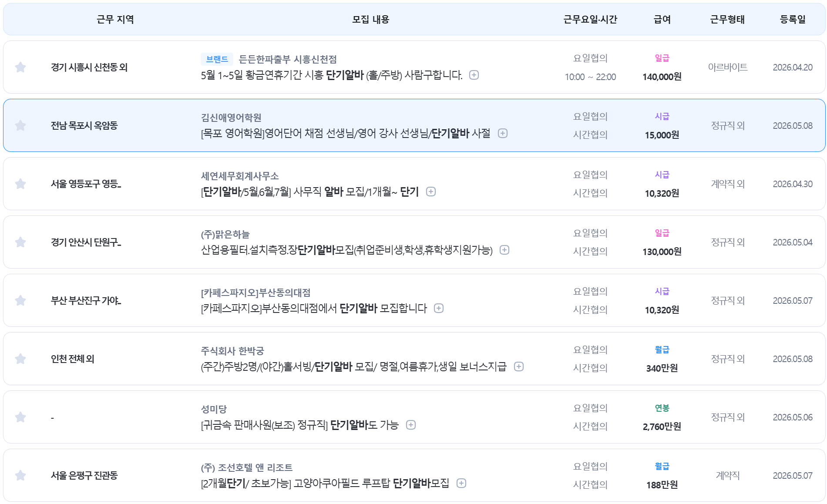Expand details for 든든한파출부 황금연휴 listing
This screenshot has height=504, width=827.
point(474,75)
